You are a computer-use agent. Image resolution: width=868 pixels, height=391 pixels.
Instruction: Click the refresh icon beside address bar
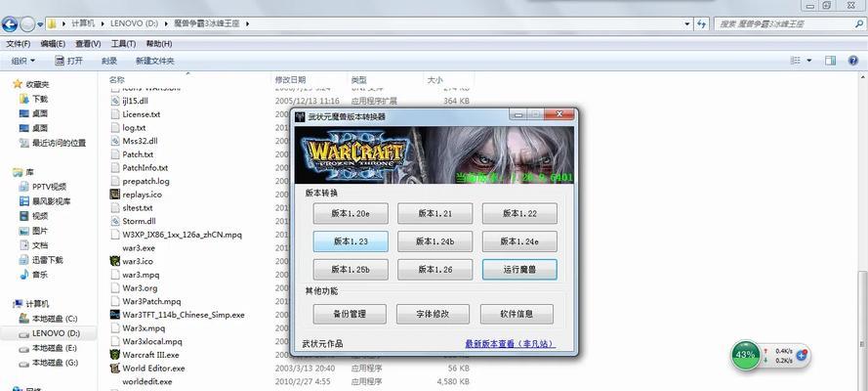tap(702, 23)
